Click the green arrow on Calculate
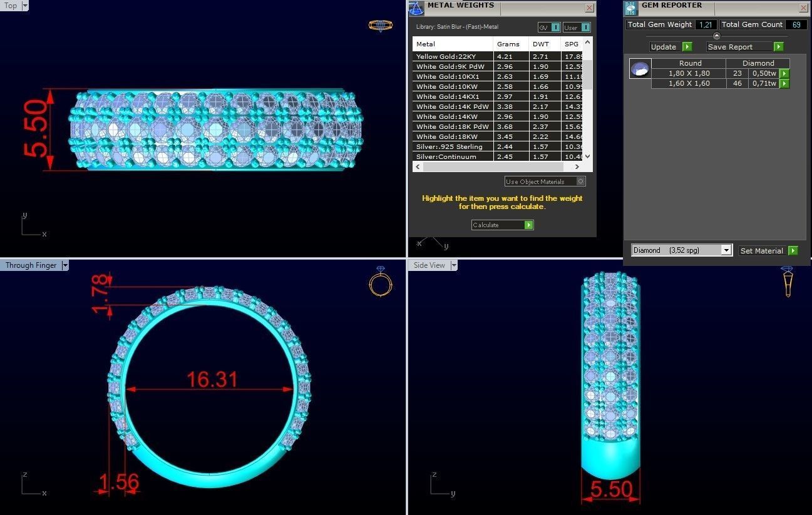The width and height of the screenshot is (812, 515). (529, 225)
